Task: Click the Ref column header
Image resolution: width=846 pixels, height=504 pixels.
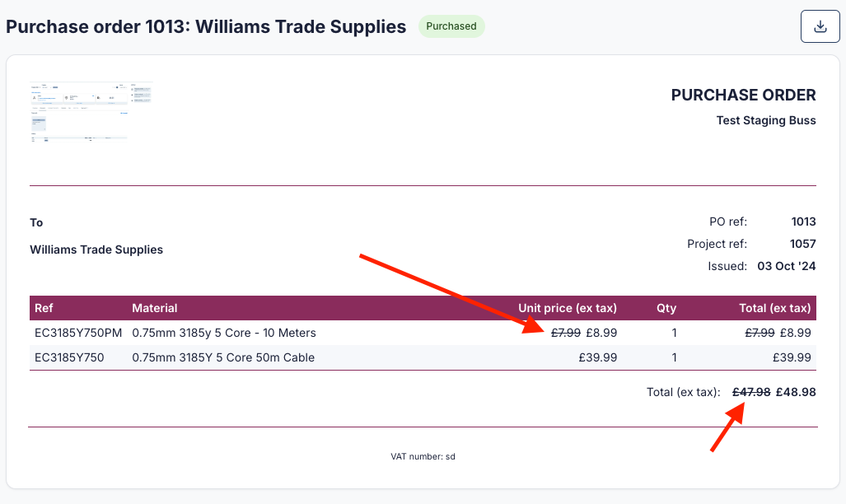Action: pyautogui.click(x=44, y=308)
